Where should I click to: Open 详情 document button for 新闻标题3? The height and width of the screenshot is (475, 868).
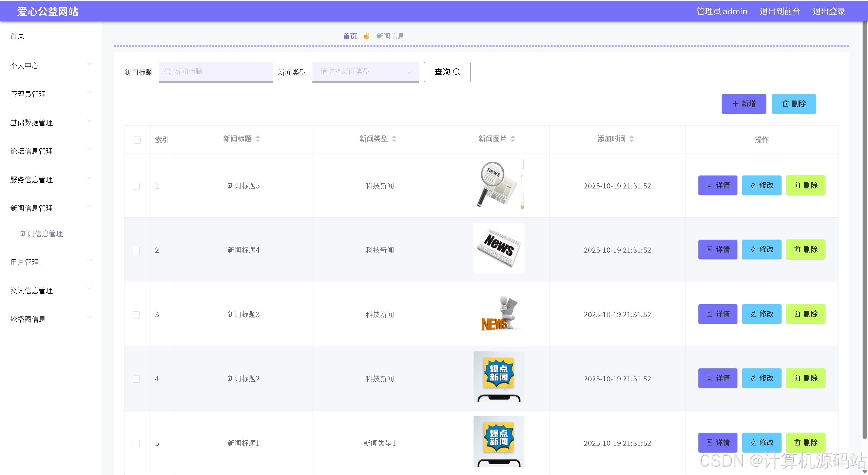click(x=718, y=314)
